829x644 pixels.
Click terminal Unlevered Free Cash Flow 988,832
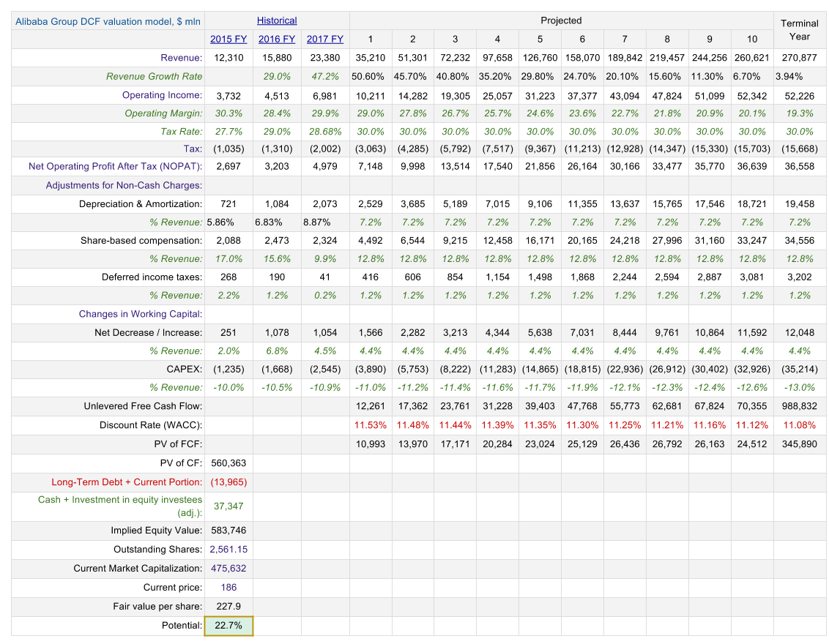pos(799,405)
